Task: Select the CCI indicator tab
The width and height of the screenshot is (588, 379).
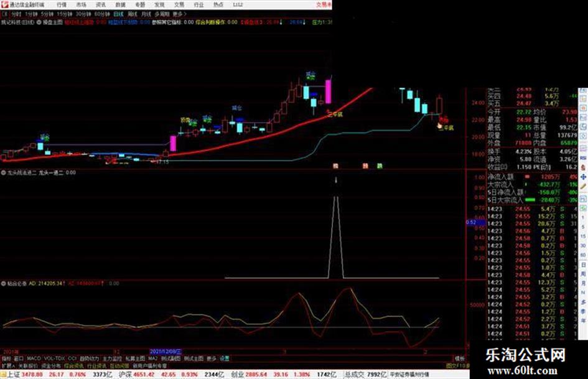Action: (x=72, y=358)
